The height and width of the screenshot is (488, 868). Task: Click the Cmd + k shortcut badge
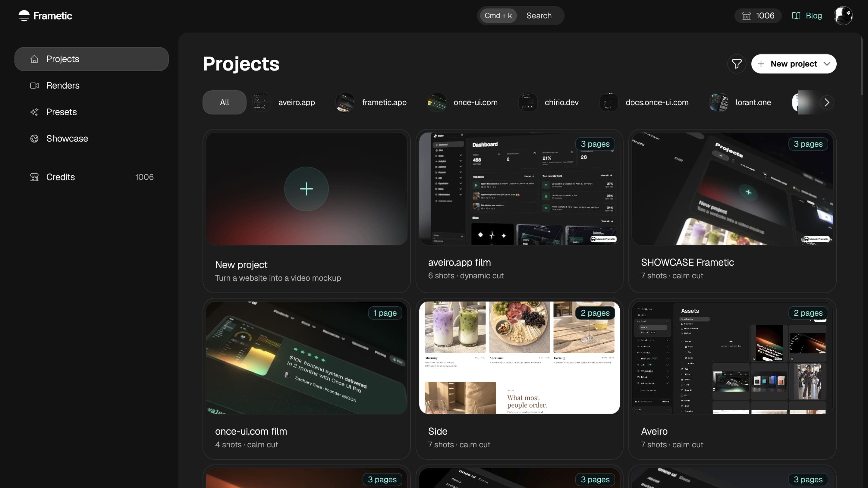tap(498, 16)
